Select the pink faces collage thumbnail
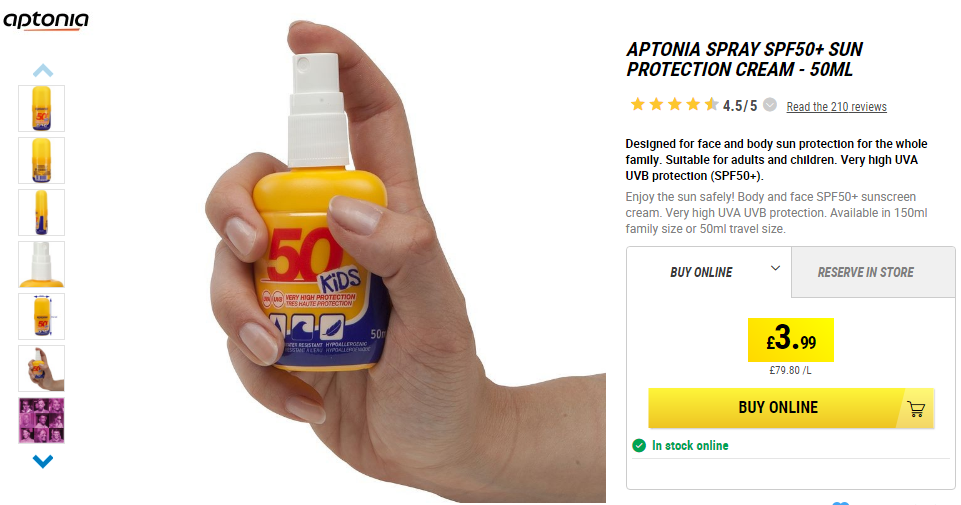 click(x=41, y=420)
